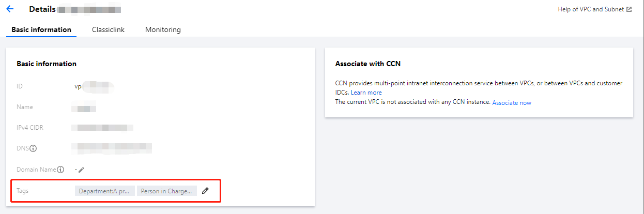The width and height of the screenshot is (644, 214).
Task: Click the back arrow next to Details
Action: (x=10, y=9)
